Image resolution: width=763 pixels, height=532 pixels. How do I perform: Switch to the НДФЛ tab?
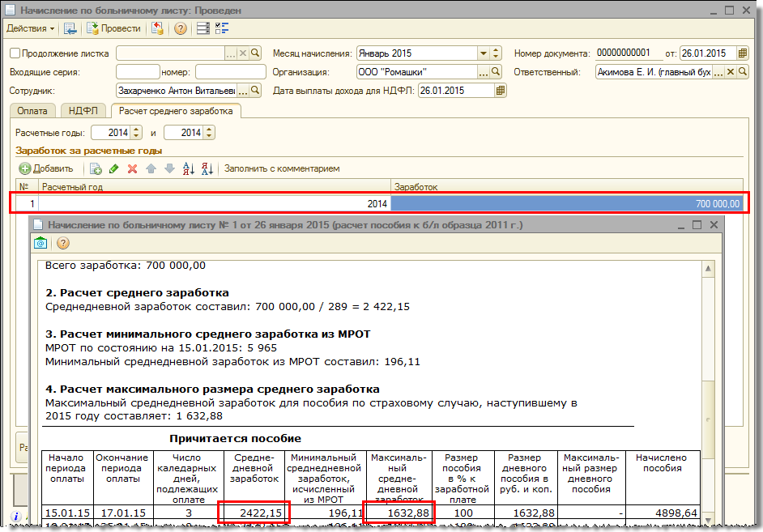[83, 111]
